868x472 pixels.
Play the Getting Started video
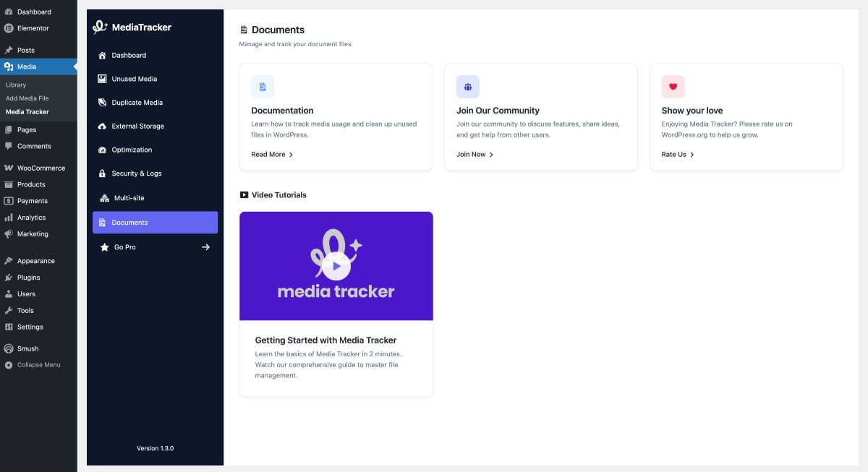pos(336,266)
